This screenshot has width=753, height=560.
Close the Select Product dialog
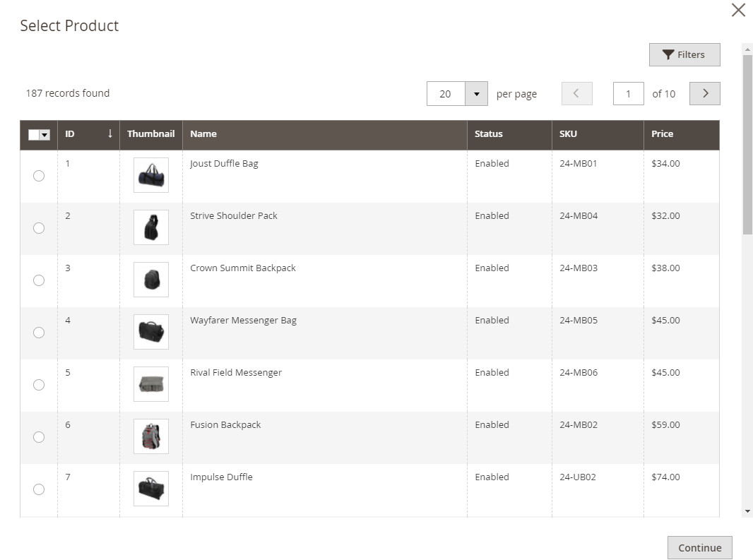click(x=738, y=10)
